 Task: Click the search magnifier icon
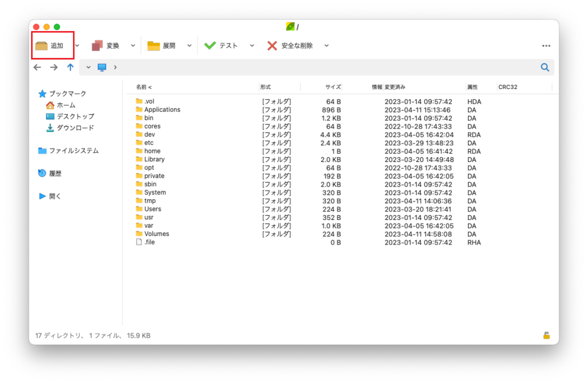click(x=545, y=68)
